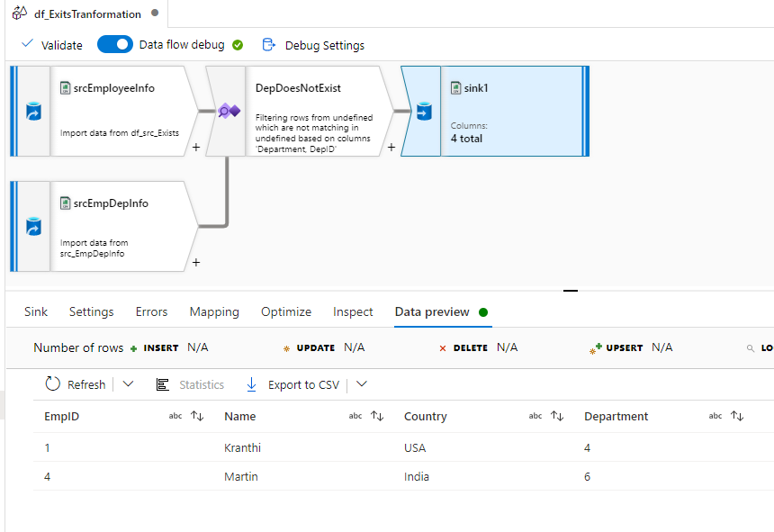Select the srcEmpDepInfo source node
This screenshot has height=532, width=774.
coord(103,226)
